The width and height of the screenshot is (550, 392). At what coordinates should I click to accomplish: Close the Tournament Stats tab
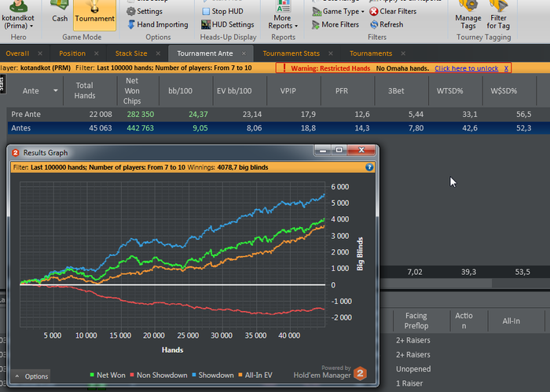pos(331,53)
